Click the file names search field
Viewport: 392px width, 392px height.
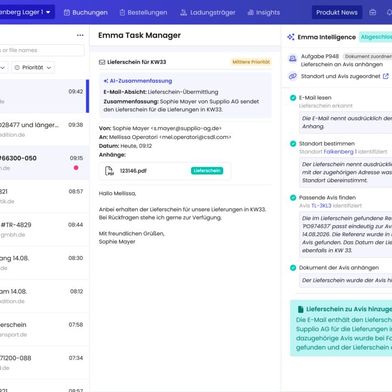(x=42, y=50)
